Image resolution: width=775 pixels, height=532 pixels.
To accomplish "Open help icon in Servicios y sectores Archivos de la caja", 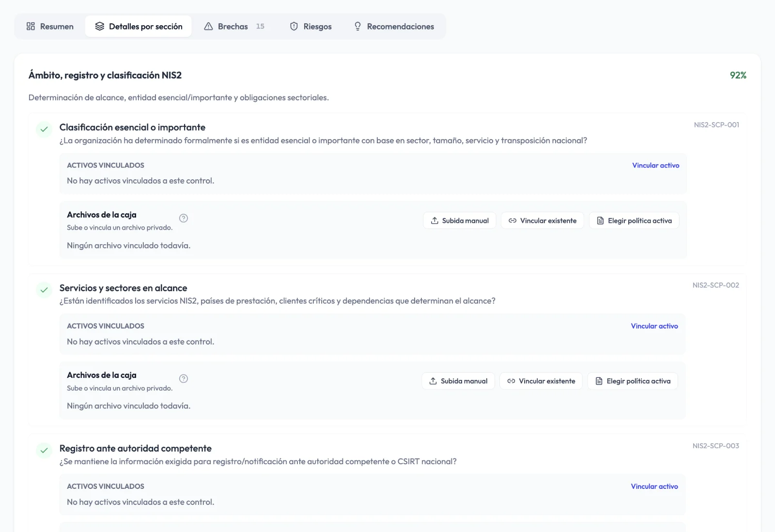I will click(184, 378).
